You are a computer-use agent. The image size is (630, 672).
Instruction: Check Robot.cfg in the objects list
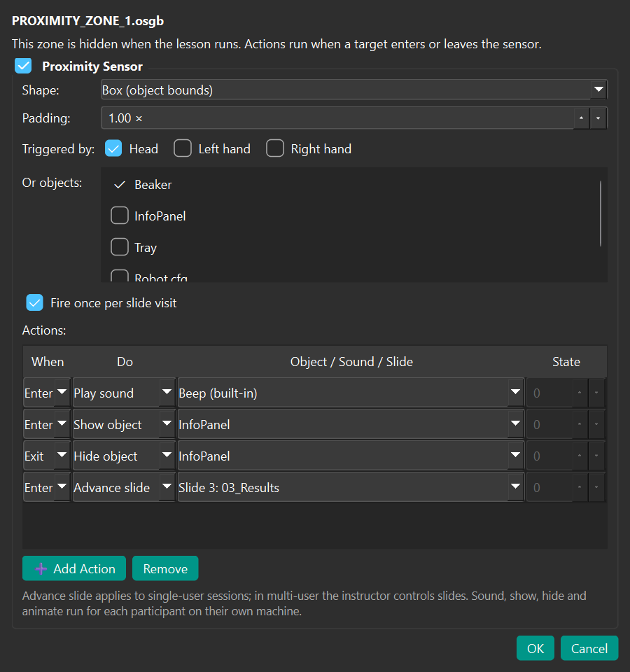(120, 276)
